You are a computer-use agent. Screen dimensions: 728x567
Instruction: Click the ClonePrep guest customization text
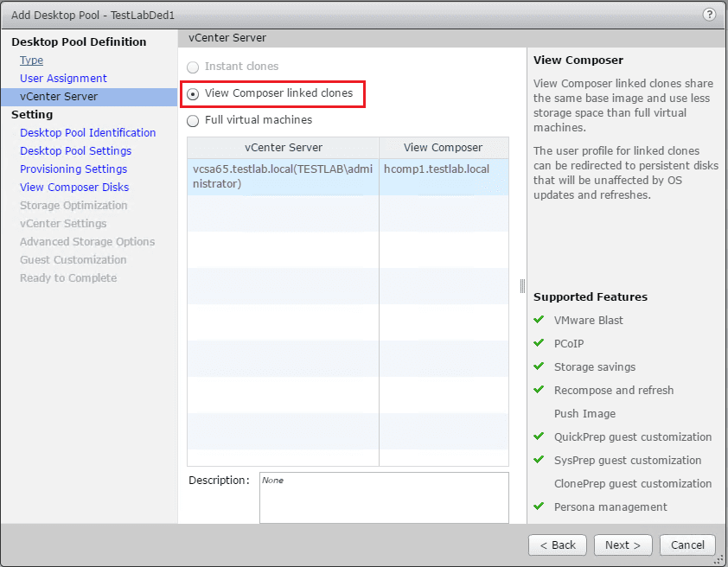[x=633, y=483]
